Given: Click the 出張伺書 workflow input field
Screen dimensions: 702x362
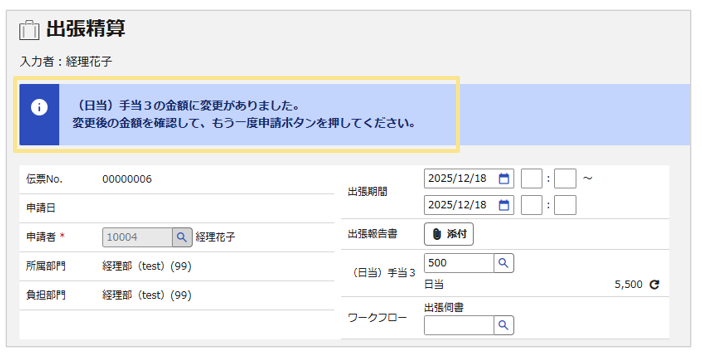Looking at the screenshot, I should point(459,325).
